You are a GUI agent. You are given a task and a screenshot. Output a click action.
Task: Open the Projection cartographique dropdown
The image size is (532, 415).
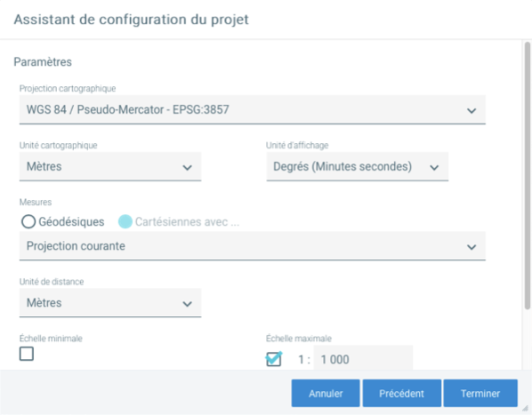click(x=252, y=110)
